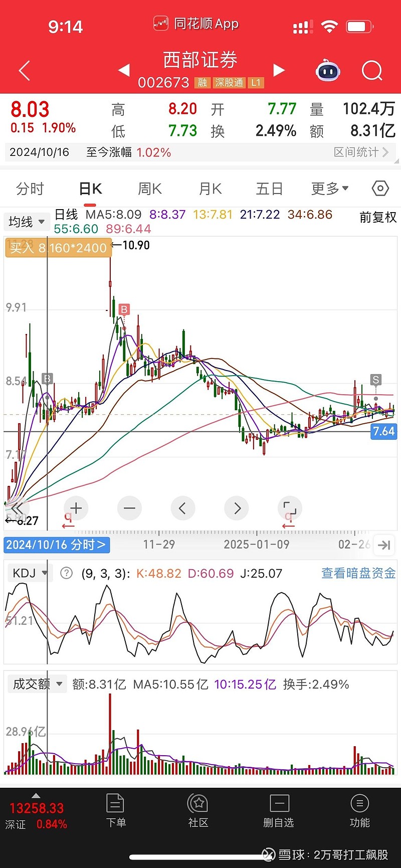Tap the 深股通 tag
The image size is (401, 868).
pos(229,83)
